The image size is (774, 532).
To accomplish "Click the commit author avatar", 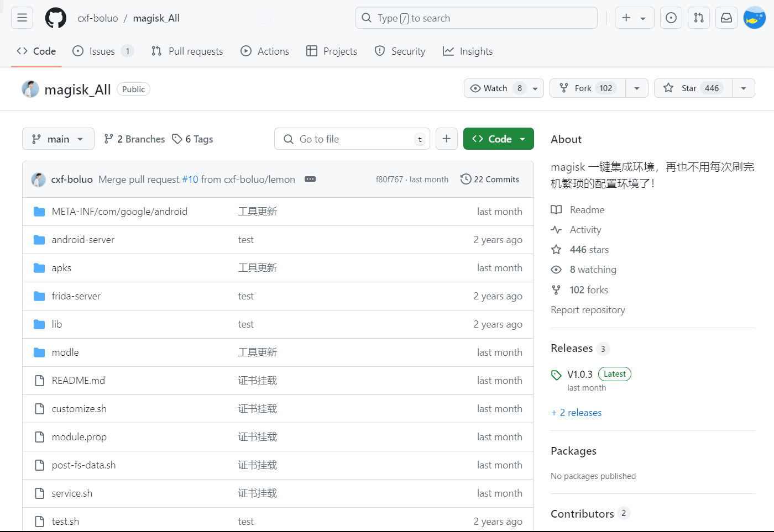I will point(38,180).
